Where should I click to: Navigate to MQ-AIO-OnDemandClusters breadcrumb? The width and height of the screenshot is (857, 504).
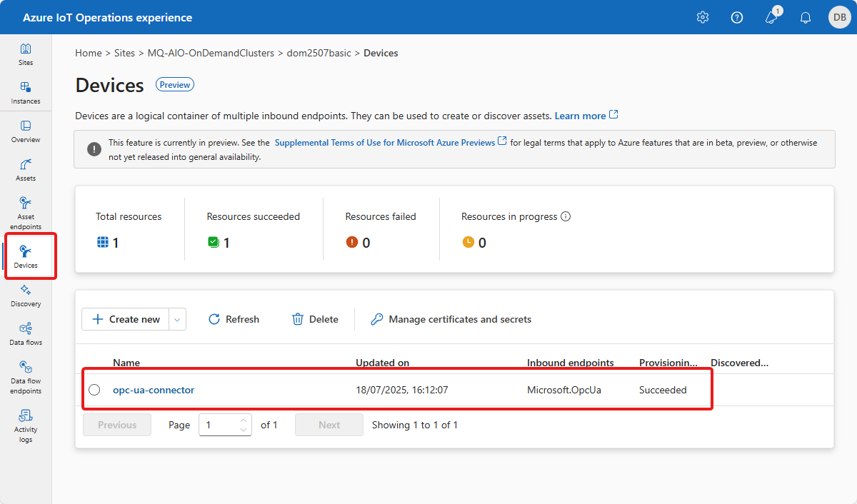(x=211, y=53)
